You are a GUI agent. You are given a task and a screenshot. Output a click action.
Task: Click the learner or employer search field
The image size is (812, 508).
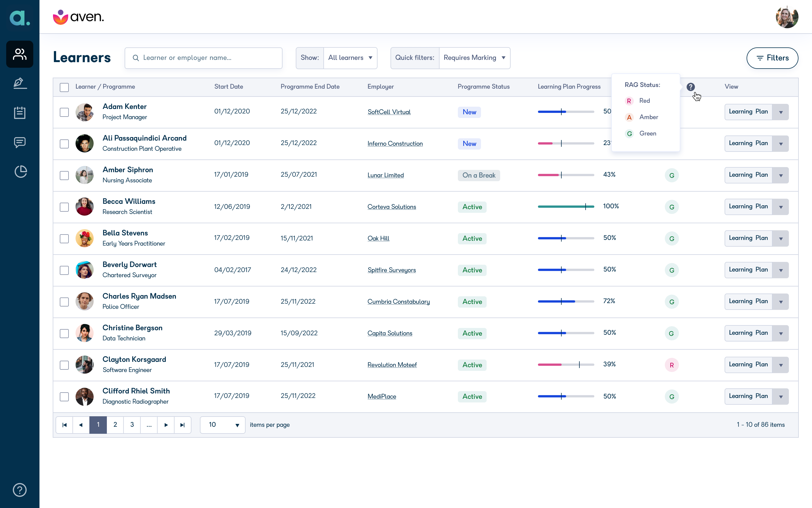coord(203,58)
